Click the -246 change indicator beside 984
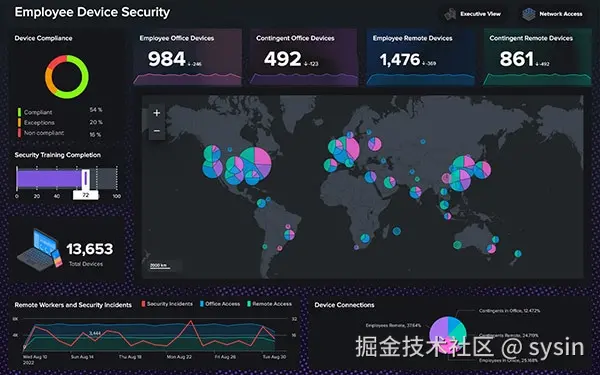Viewport: 600px width, 375px height. [195, 64]
